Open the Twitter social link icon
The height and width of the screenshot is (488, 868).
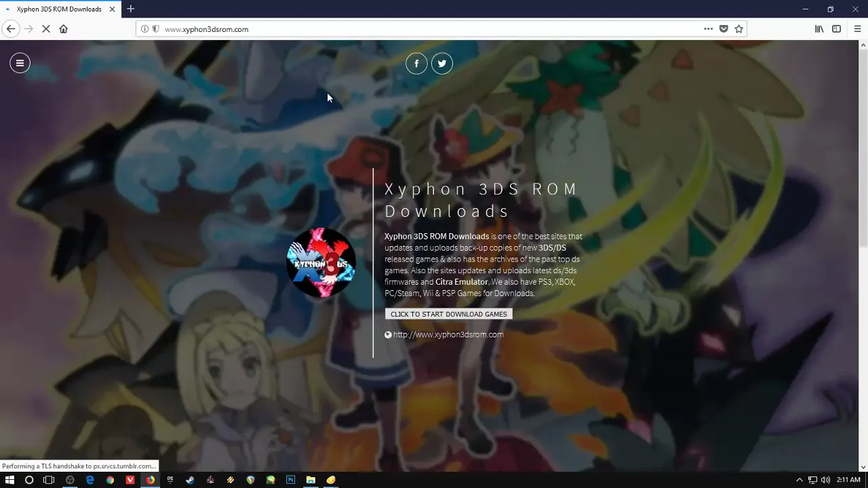442,64
